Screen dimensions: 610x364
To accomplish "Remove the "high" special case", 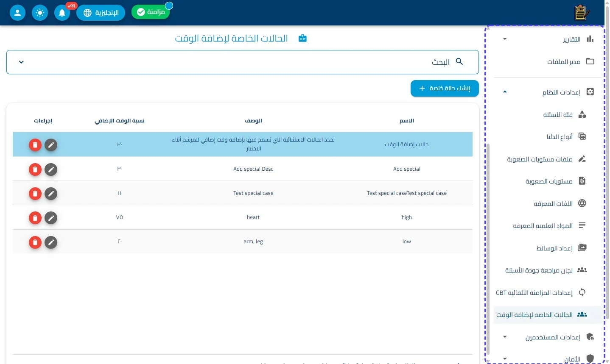I will pyautogui.click(x=35, y=218).
